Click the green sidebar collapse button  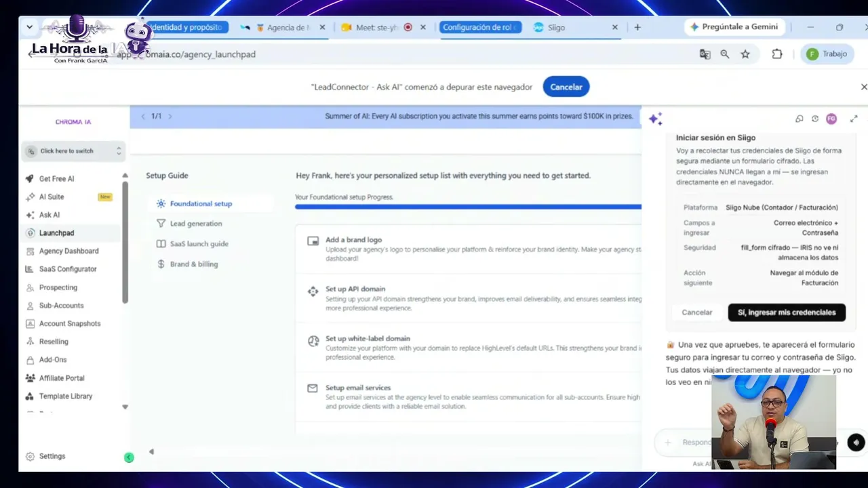point(129,457)
